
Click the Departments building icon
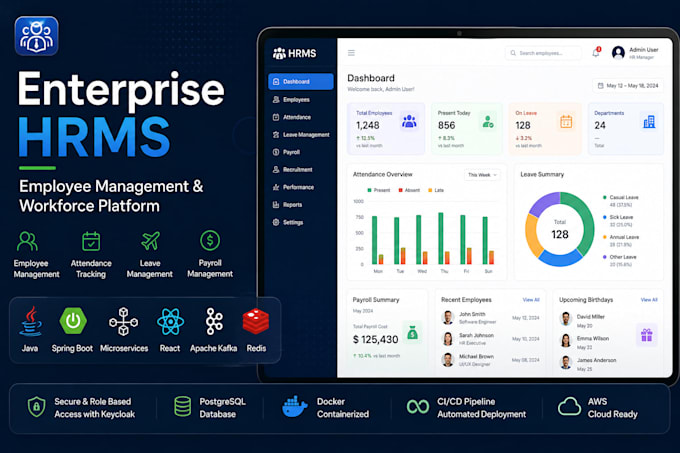pyautogui.click(x=649, y=122)
